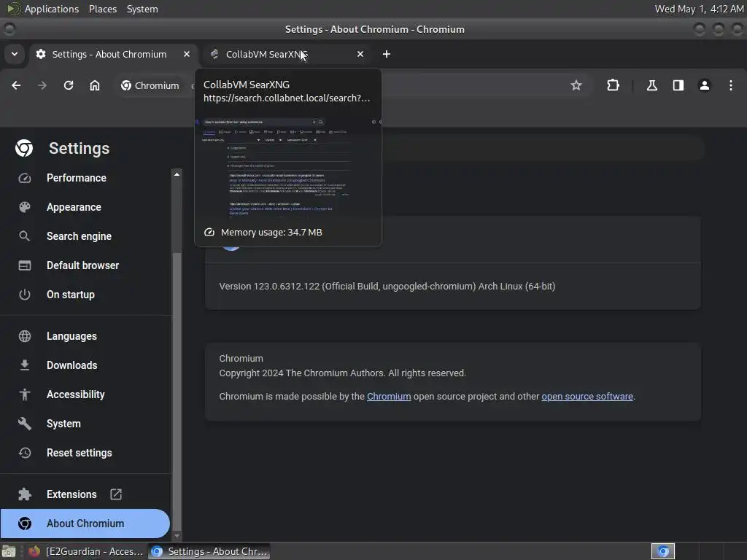Open the tab search dropdown arrow

[x=15, y=54]
